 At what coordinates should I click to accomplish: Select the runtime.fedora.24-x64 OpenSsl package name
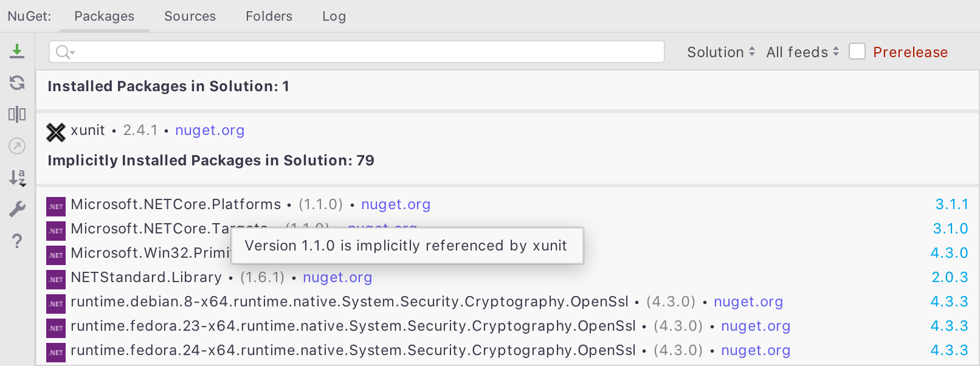(x=353, y=350)
